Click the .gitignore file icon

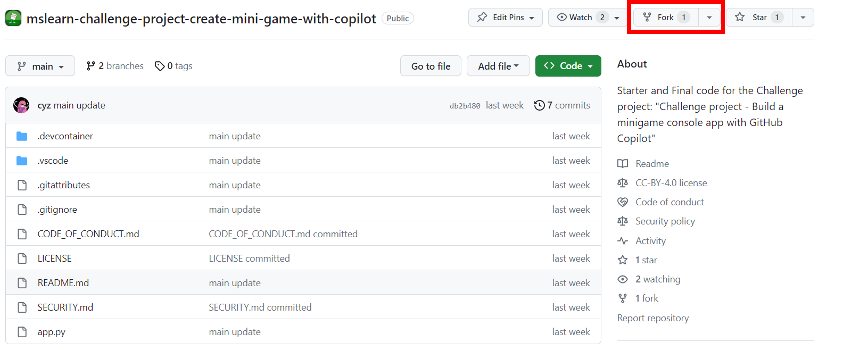[22, 210]
